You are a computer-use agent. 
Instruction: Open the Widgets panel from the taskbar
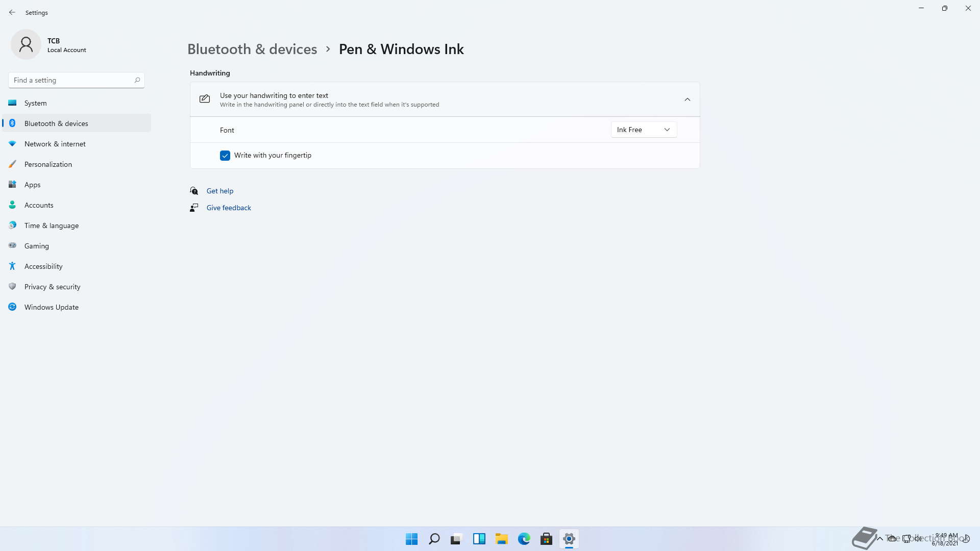pyautogui.click(x=479, y=539)
